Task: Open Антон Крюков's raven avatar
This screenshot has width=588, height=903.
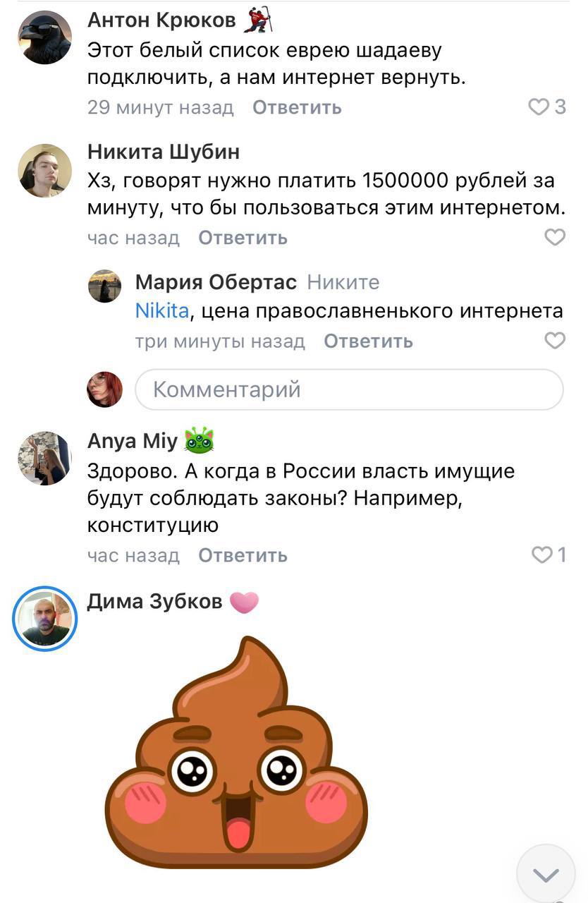Action: point(45,37)
